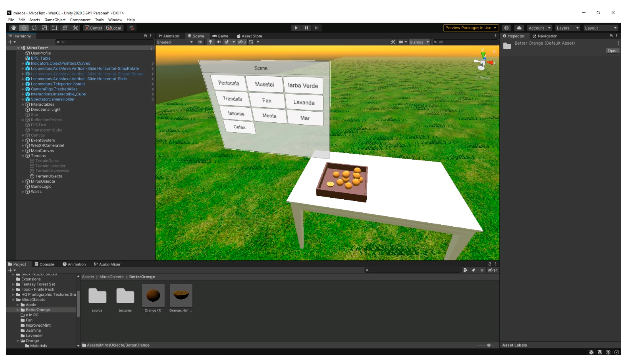Toggle scene lighting bulb icon
629x364 pixels.
pyautogui.click(x=210, y=42)
